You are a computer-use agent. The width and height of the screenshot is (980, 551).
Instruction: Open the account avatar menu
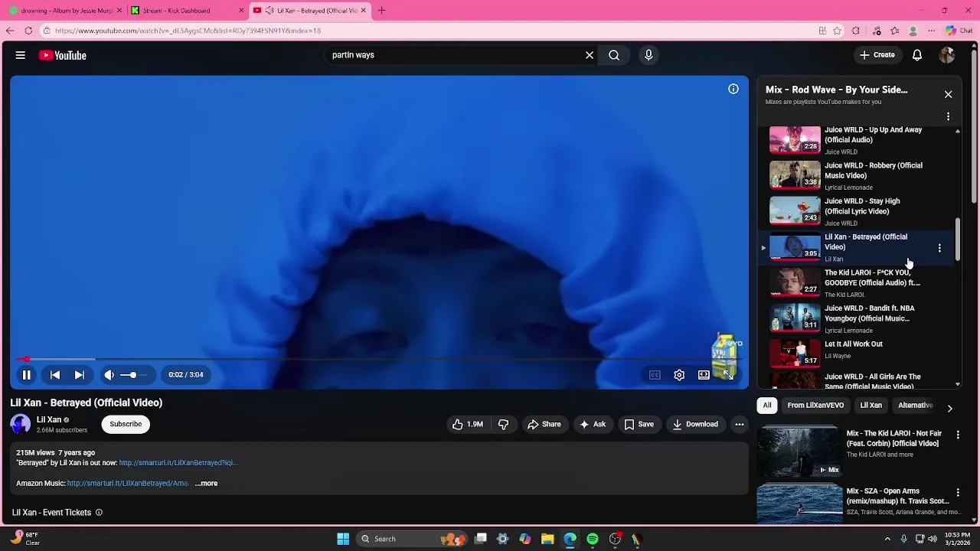[x=947, y=55]
